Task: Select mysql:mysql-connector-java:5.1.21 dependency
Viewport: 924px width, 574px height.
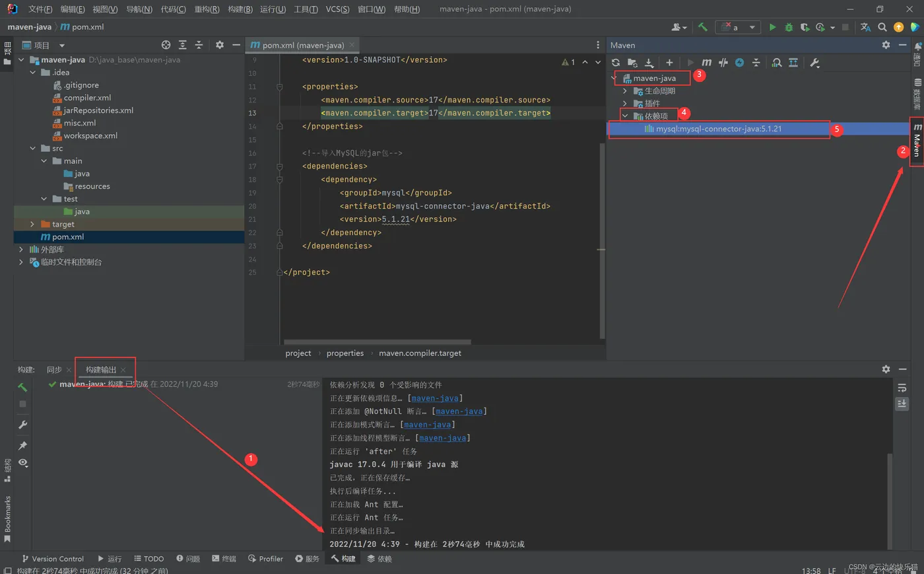Action: [718, 129]
